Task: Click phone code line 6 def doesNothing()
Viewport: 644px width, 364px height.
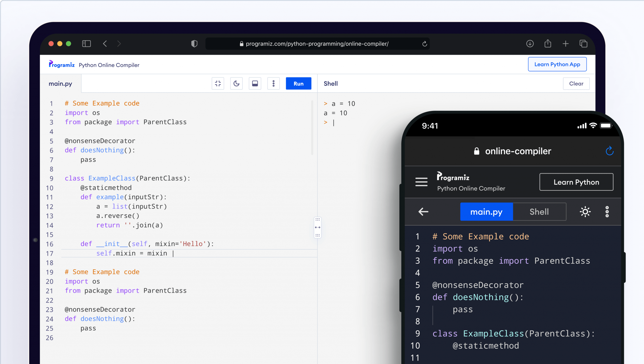Action: click(x=478, y=297)
